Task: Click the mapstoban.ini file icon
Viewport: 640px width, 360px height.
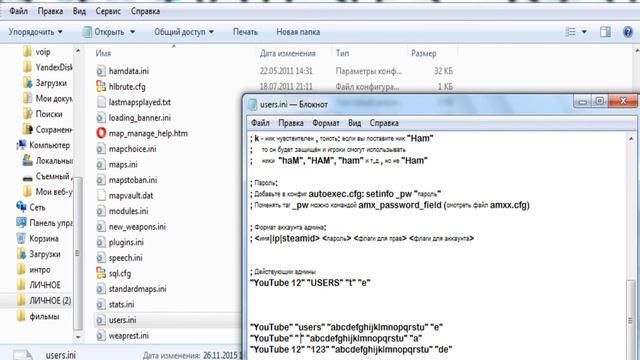Action: pos(101,180)
